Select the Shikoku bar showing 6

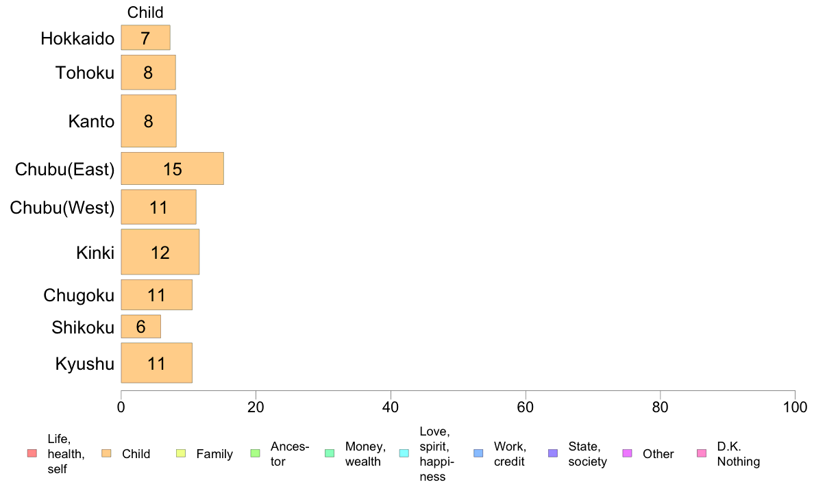point(140,327)
